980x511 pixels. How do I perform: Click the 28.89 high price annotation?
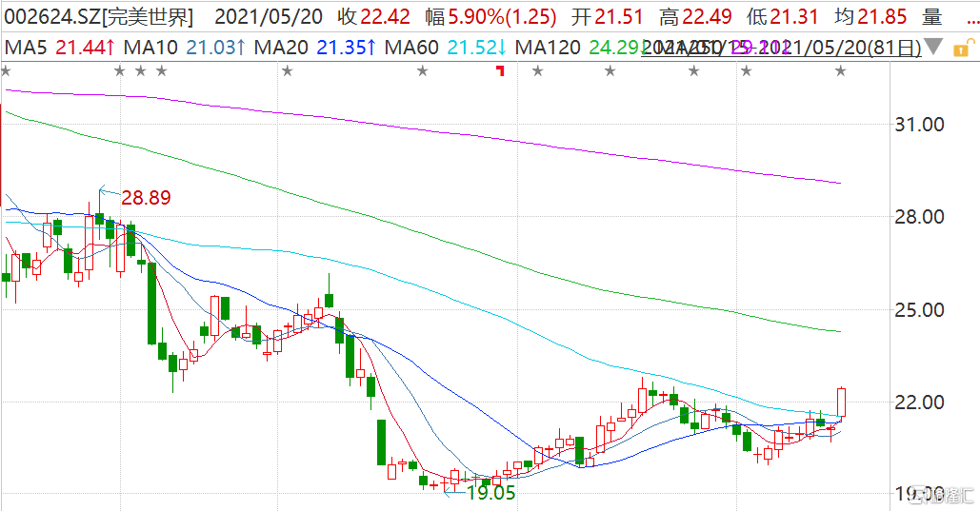point(146,197)
